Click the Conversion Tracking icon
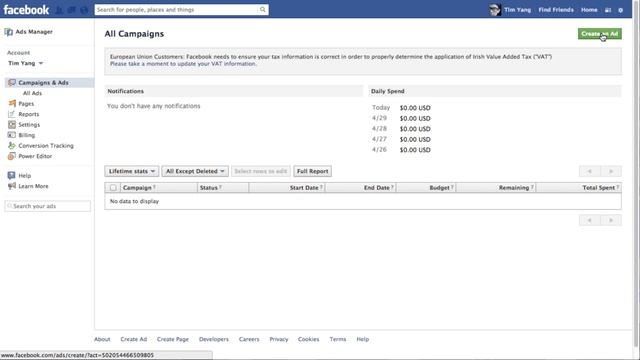 pos(12,146)
